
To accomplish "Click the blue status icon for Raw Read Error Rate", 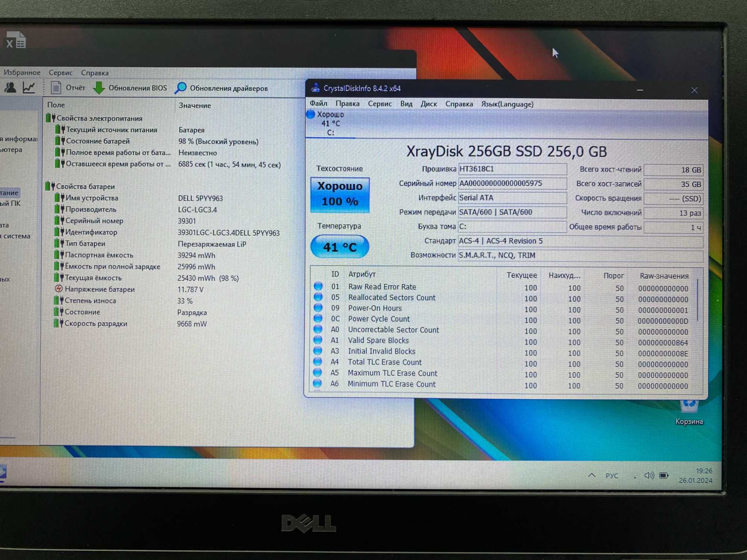I will (x=318, y=286).
